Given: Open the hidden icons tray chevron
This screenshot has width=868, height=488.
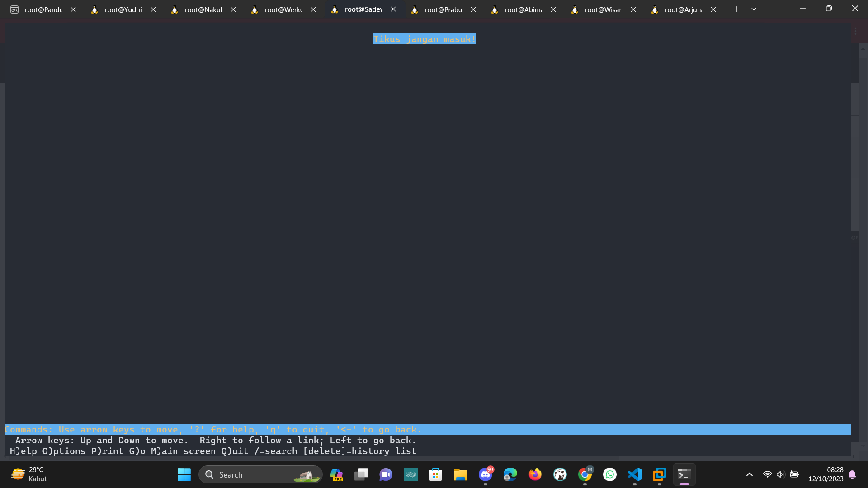Looking at the screenshot, I should (x=749, y=475).
